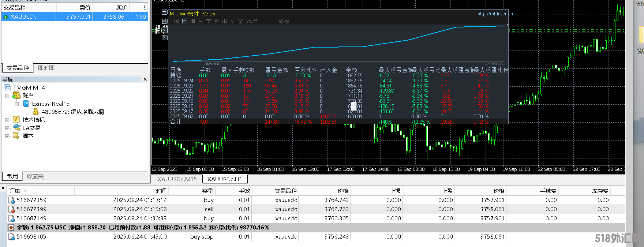Select account 48095672 user icon
The width and height of the screenshot is (644, 247).
click(x=35, y=112)
